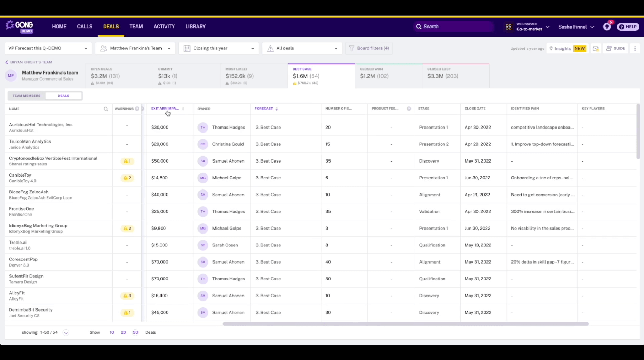Open the email envelope icon
This screenshot has width=644, height=360.
click(596, 48)
